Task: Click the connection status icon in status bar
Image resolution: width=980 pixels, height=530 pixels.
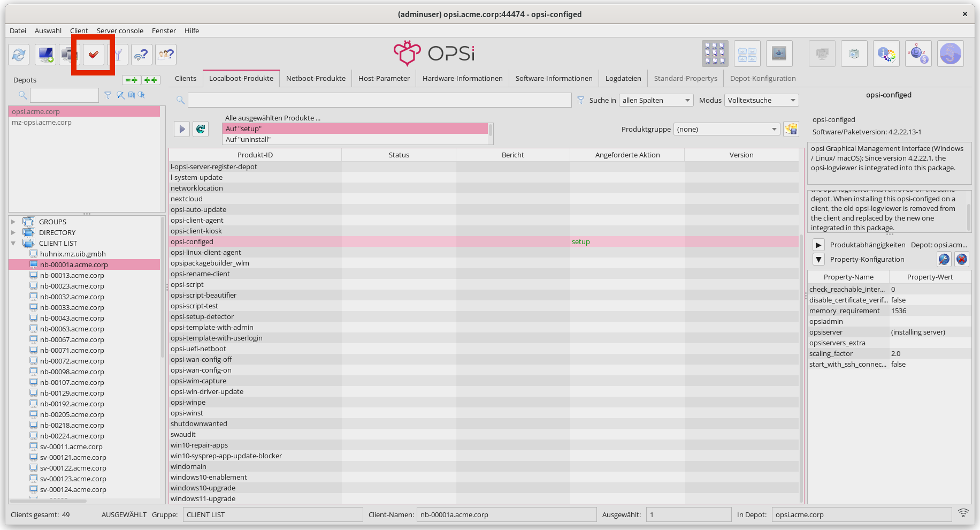Action: [x=963, y=513]
